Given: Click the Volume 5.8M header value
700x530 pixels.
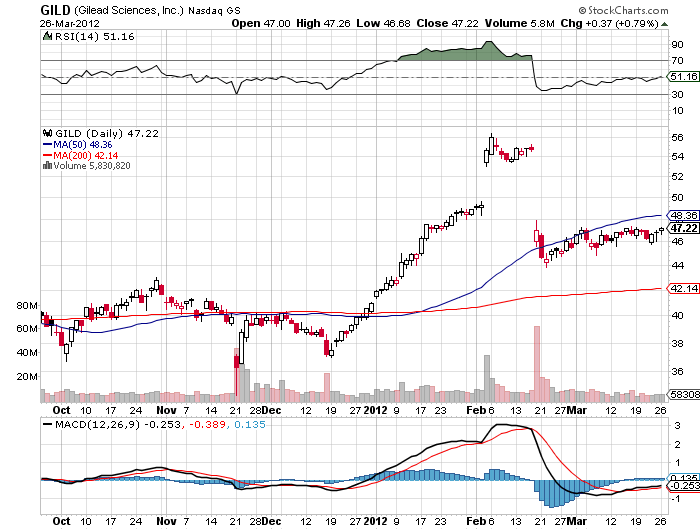Looking at the screenshot, I should tap(520, 24).
